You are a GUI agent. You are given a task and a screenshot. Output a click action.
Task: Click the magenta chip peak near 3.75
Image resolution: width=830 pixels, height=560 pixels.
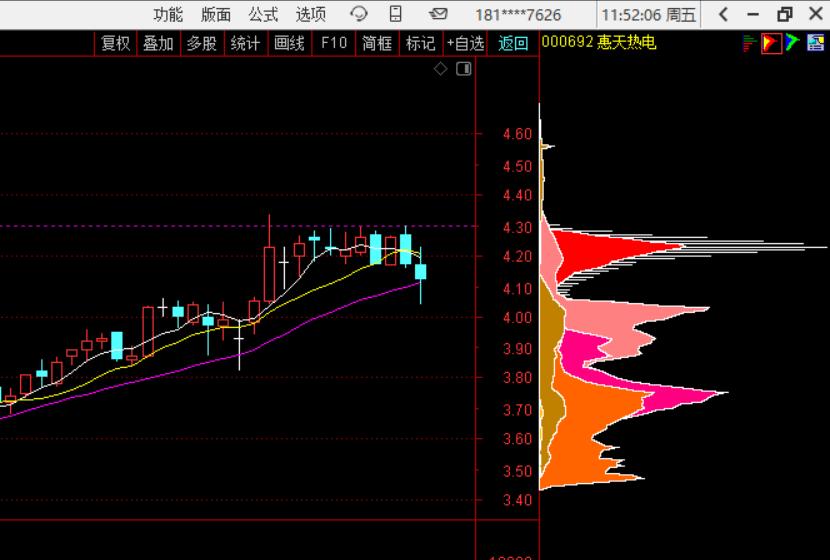[x=683, y=398]
